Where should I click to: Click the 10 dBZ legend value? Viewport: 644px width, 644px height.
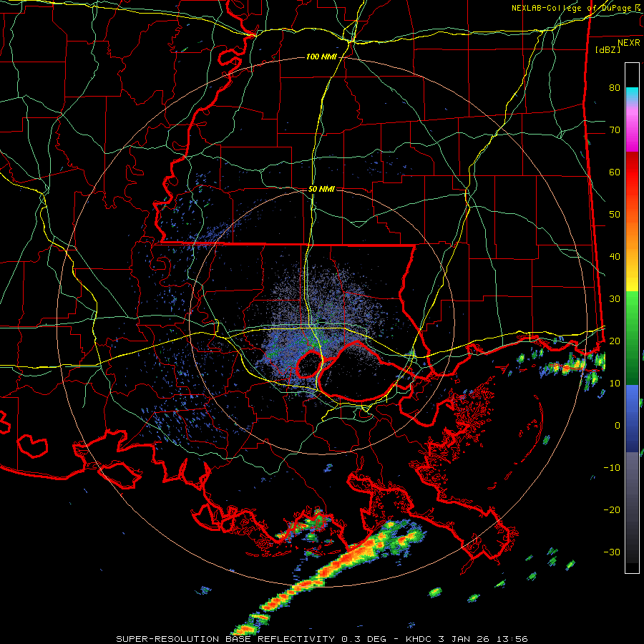[615, 384]
